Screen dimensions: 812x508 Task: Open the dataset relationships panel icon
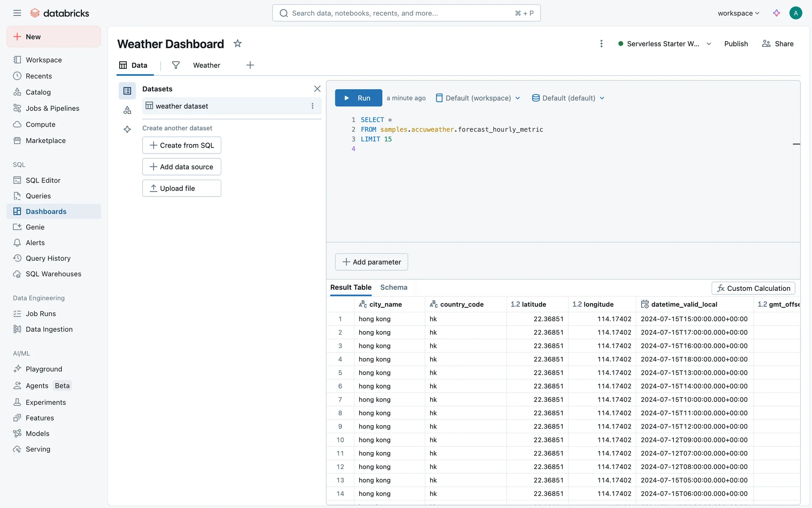127,110
